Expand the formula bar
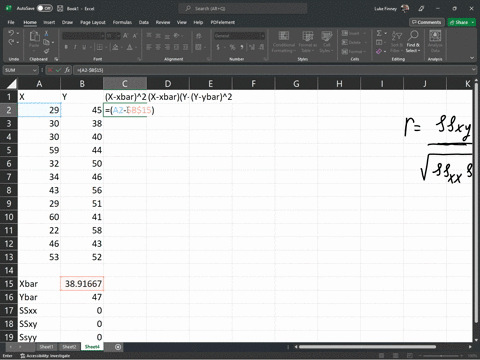 tap(474, 70)
